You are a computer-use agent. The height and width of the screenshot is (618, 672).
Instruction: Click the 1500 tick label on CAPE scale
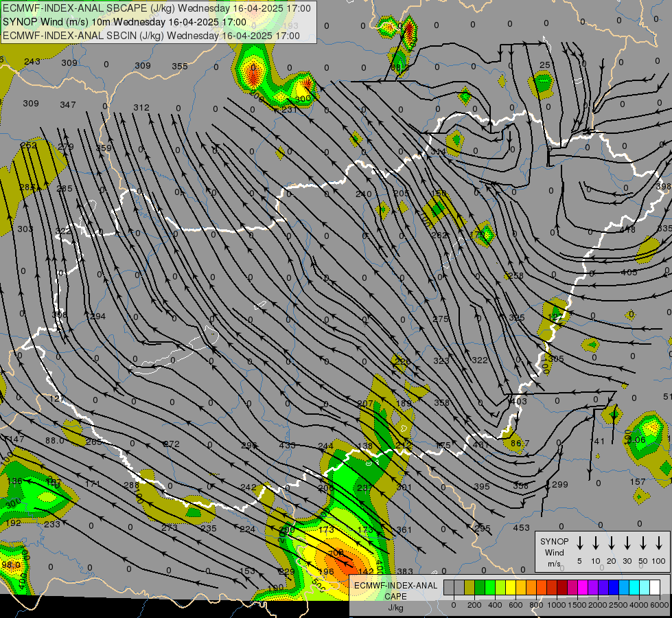577,605
